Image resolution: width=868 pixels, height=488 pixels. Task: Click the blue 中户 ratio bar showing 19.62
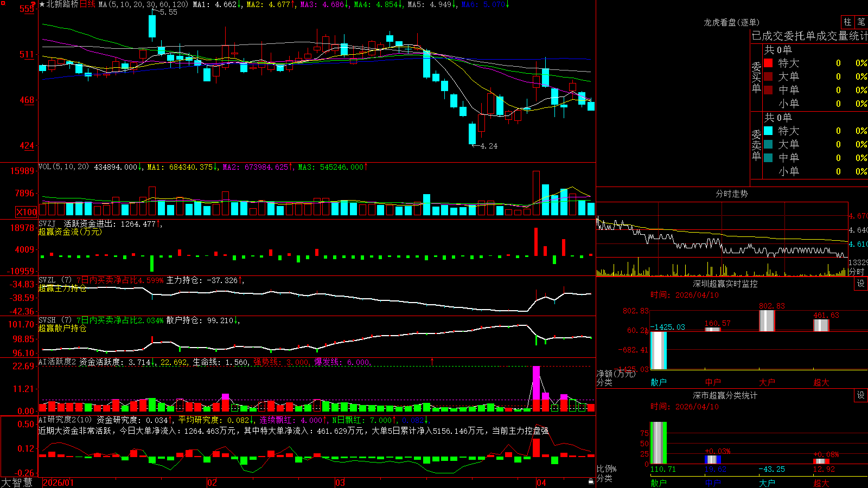coord(713,460)
